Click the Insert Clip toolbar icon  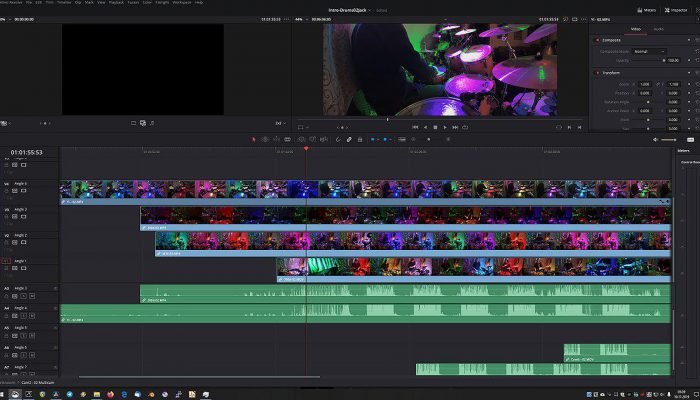point(301,139)
